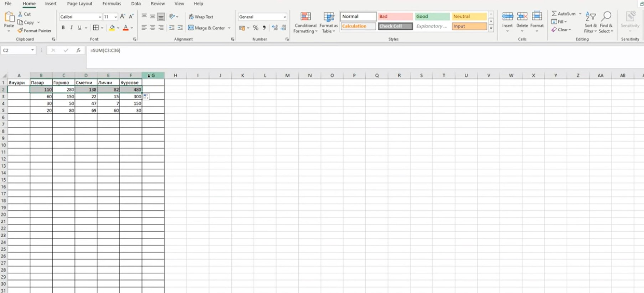Click the Format as Table icon
Viewport: 644px width, 293px height.
coord(328,22)
